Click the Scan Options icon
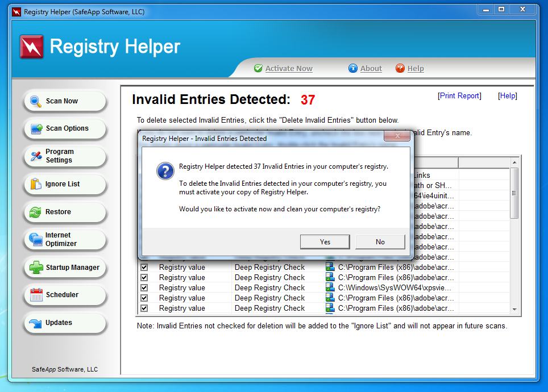This screenshot has width=548, height=392. [37, 128]
